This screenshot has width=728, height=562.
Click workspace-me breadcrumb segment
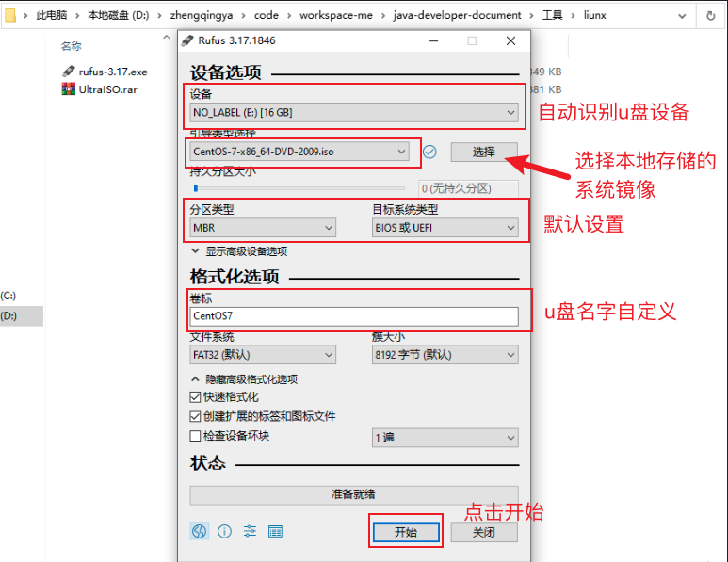click(336, 15)
